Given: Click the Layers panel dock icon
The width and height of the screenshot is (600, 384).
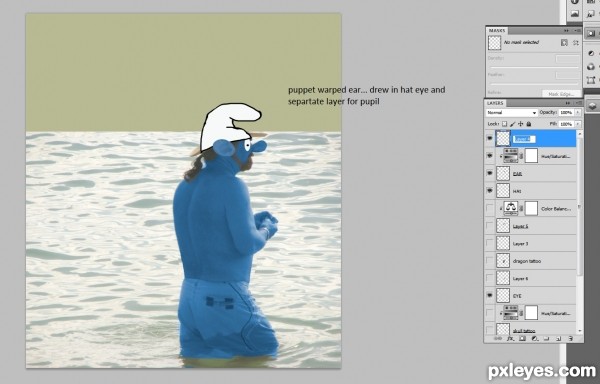Looking at the screenshot, I should [x=592, y=106].
